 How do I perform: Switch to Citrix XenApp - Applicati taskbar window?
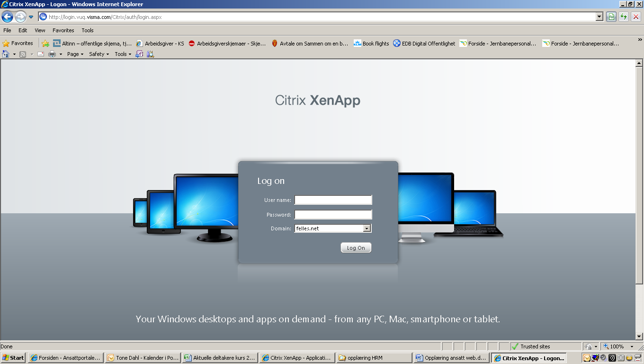click(297, 358)
